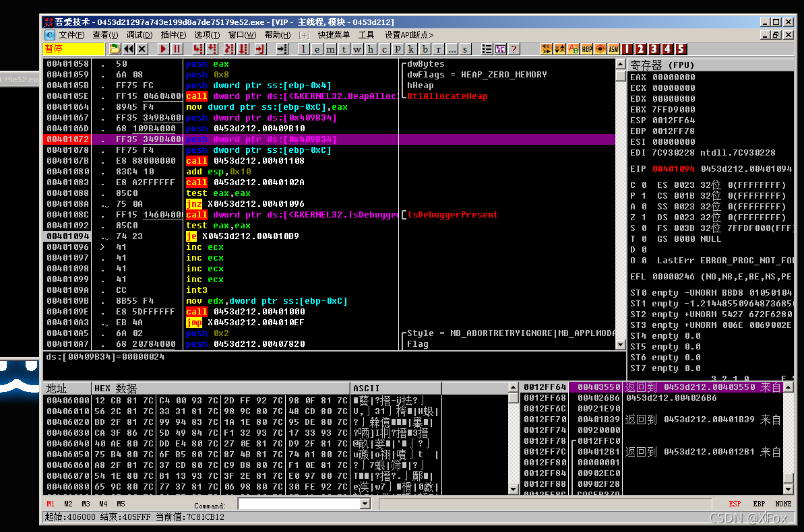Open the References (r) button
This screenshot has height=532, width=804.
coord(439,49)
